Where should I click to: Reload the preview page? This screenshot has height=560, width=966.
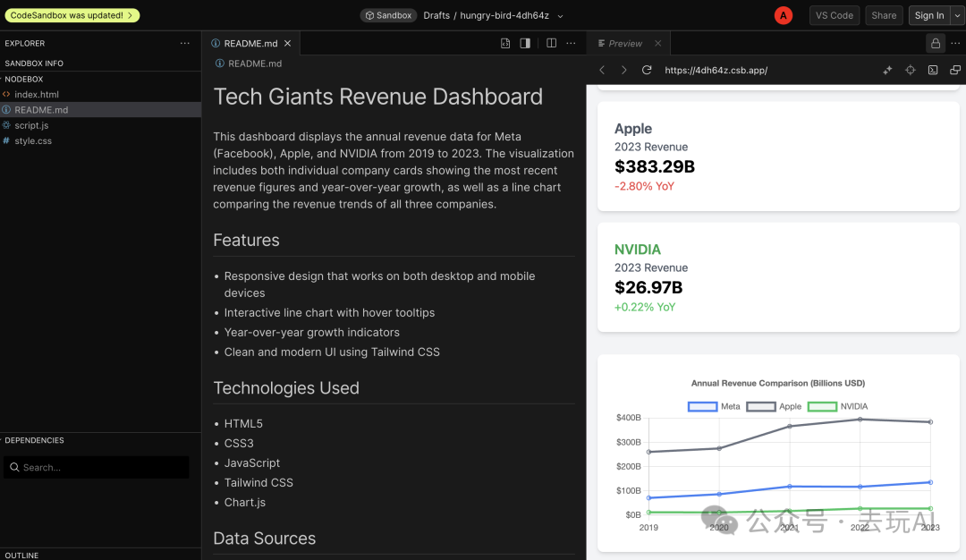(x=647, y=70)
